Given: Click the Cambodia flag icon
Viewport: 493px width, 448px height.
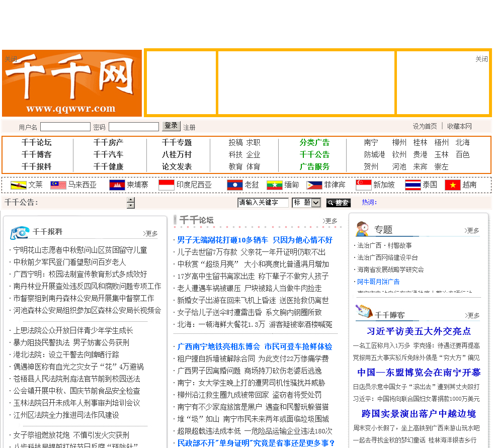Looking at the screenshot, I should (117, 185).
